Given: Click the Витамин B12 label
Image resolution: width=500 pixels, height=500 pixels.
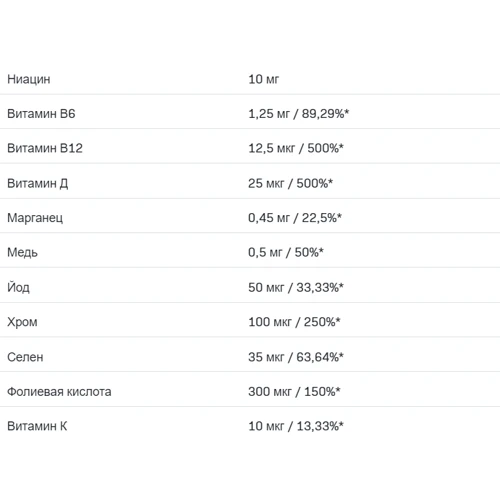Looking at the screenshot, I should click(45, 148).
